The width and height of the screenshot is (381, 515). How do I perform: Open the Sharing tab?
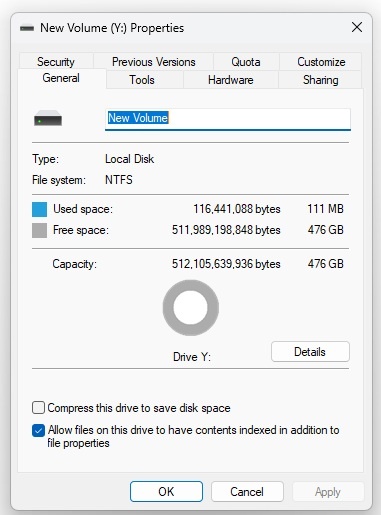(x=321, y=80)
